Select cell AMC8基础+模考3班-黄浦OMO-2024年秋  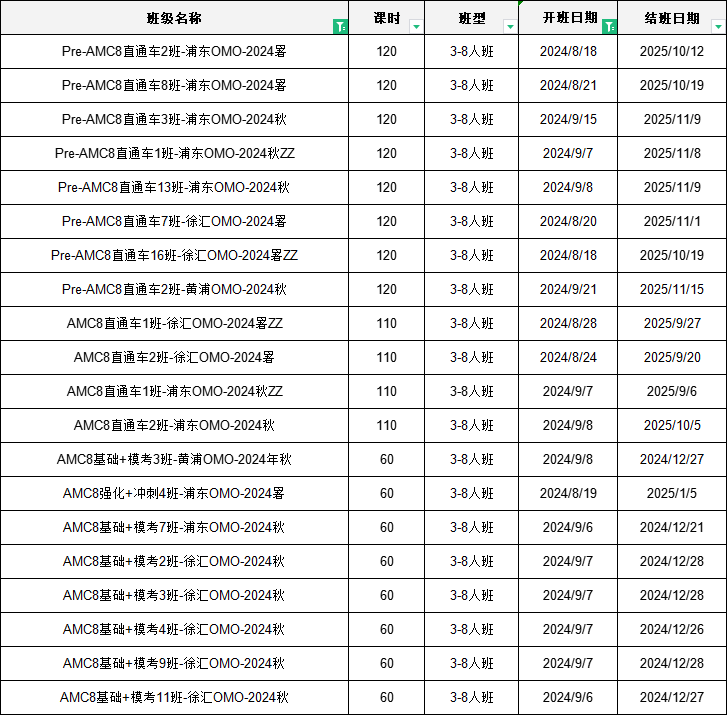[x=174, y=460]
